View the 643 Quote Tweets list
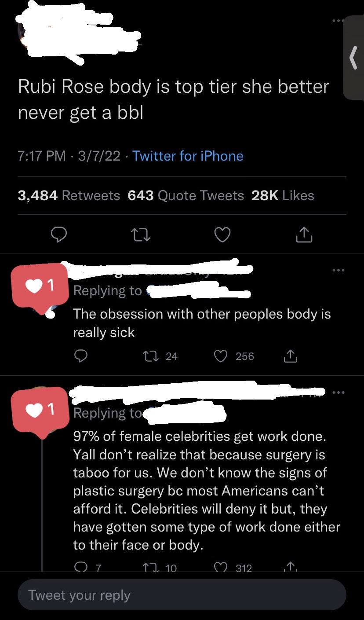This screenshot has width=364, height=620. pos(186,195)
